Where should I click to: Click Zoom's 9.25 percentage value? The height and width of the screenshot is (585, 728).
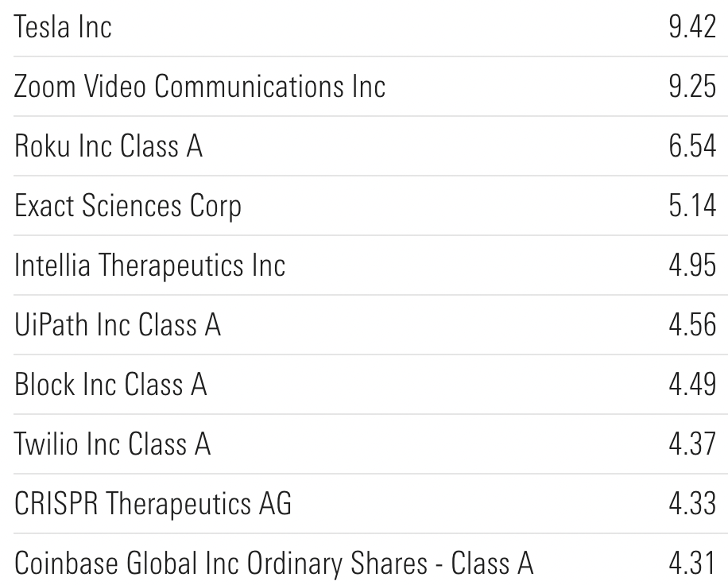(x=692, y=87)
